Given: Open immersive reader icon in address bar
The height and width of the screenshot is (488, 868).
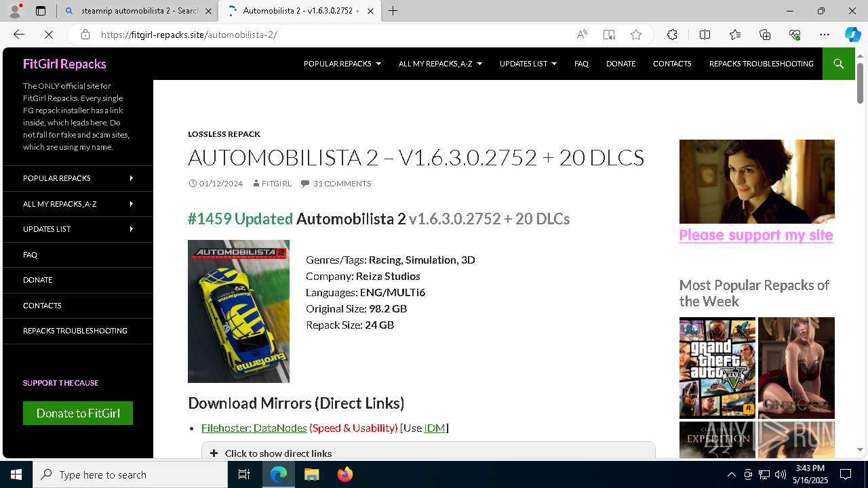Looking at the screenshot, I should [x=609, y=35].
